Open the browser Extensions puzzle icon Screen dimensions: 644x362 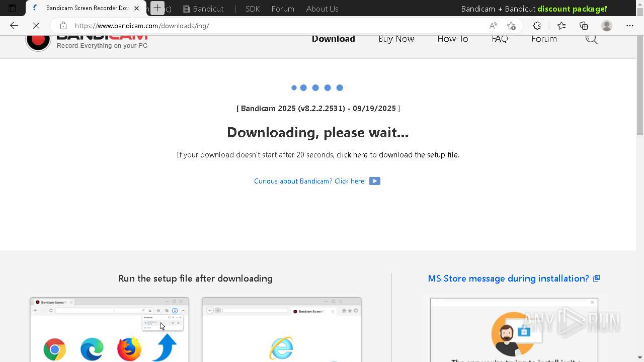click(x=537, y=26)
